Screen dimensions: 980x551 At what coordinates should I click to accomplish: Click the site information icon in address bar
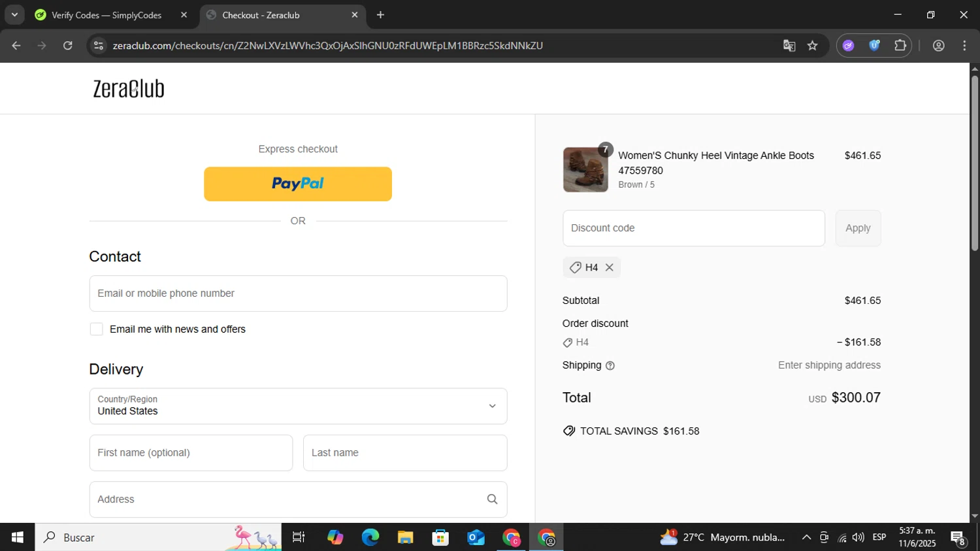click(99, 46)
